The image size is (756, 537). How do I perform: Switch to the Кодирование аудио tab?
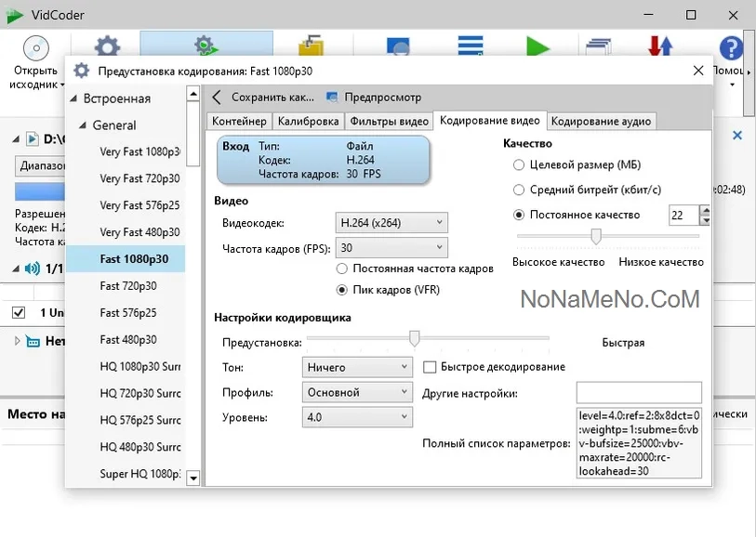[601, 121]
